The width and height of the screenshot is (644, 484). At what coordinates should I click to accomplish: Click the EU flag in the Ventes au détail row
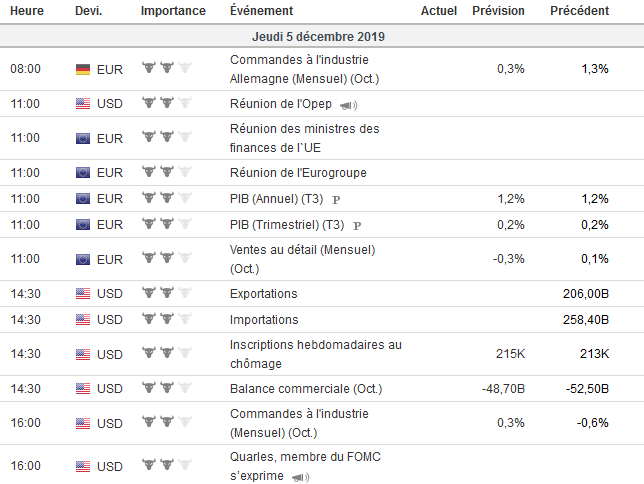point(83,259)
